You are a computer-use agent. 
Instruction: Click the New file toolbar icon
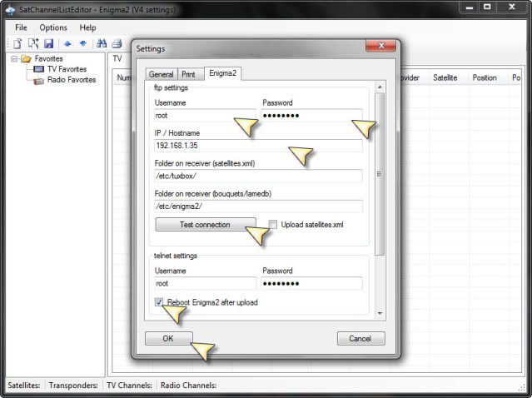coord(17,43)
